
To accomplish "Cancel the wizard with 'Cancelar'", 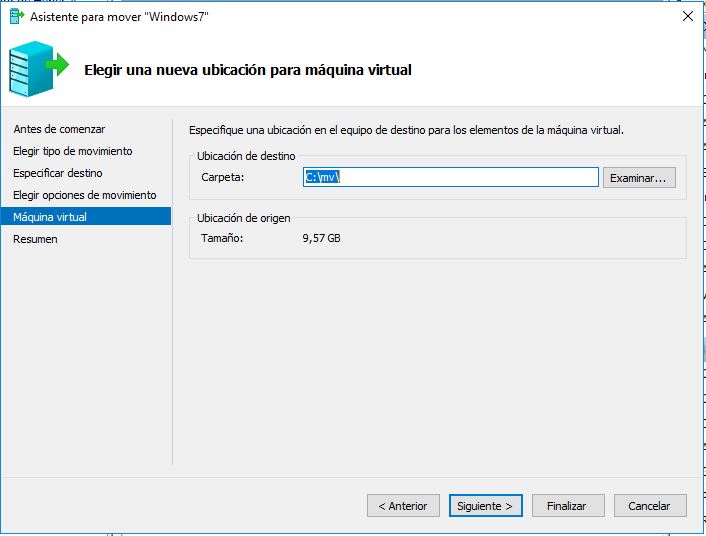I will click(650, 506).
